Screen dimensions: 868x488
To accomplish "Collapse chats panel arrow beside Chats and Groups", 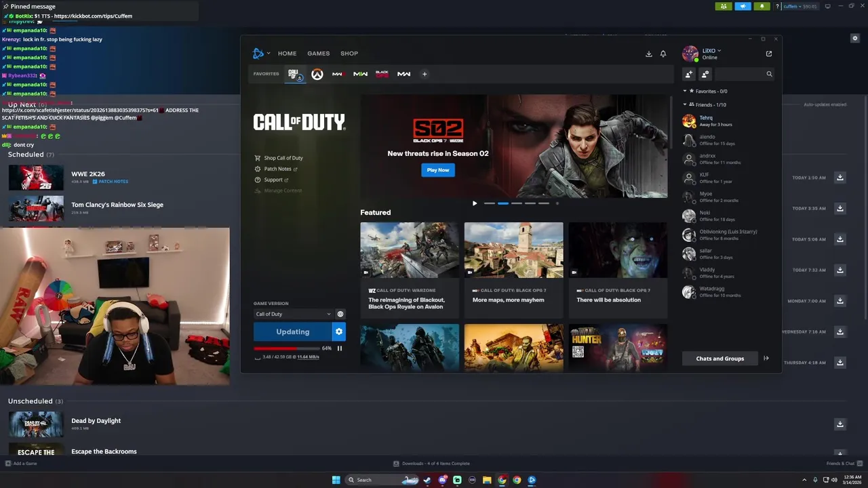I will click(x=766, y=359).
